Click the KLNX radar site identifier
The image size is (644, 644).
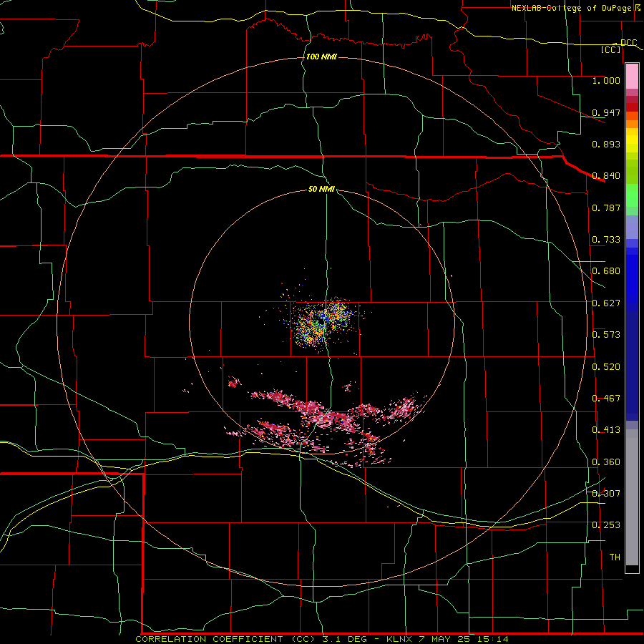coord(399,639)
